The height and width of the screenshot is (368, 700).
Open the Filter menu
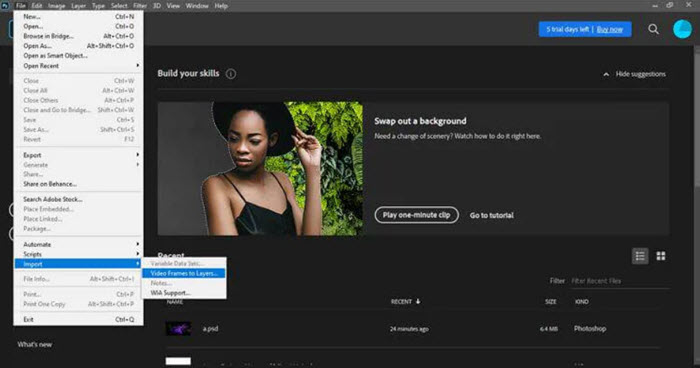(x=140, y=6)
